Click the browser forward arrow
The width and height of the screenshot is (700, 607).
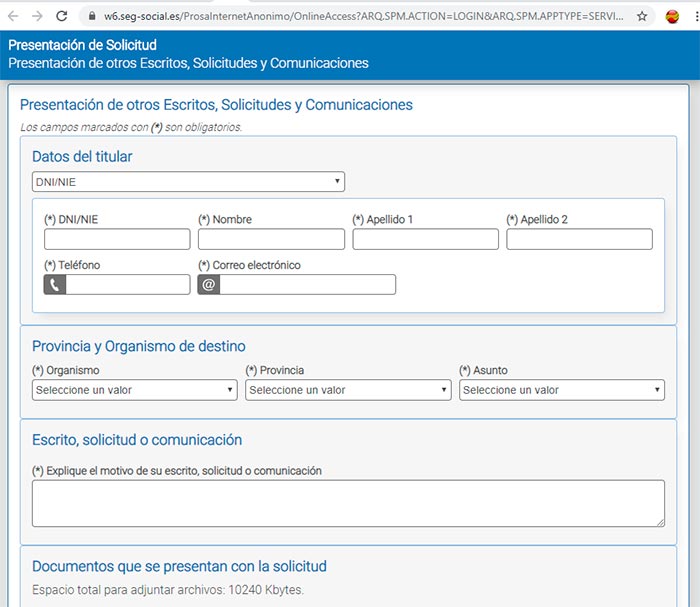[37, 16]
